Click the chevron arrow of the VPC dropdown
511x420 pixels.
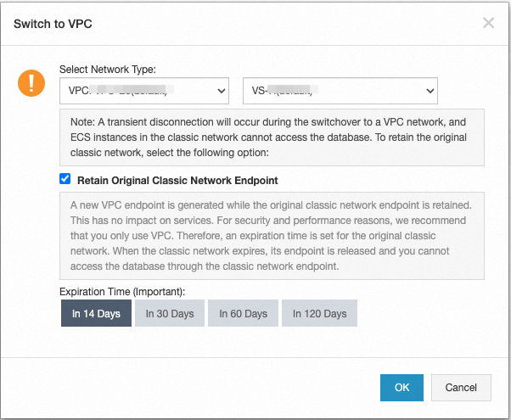point(222,89)
